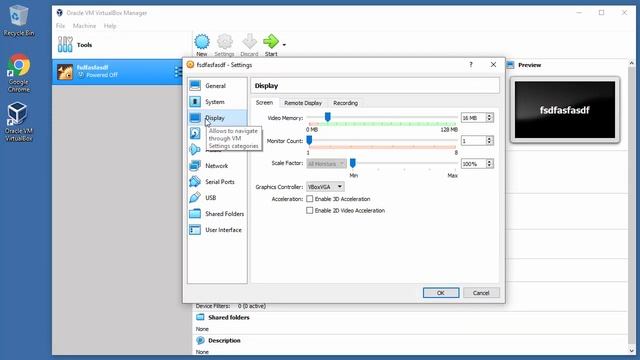Open the Serial Ports category
The image size is (640, 360).
(x=217, y=182)
